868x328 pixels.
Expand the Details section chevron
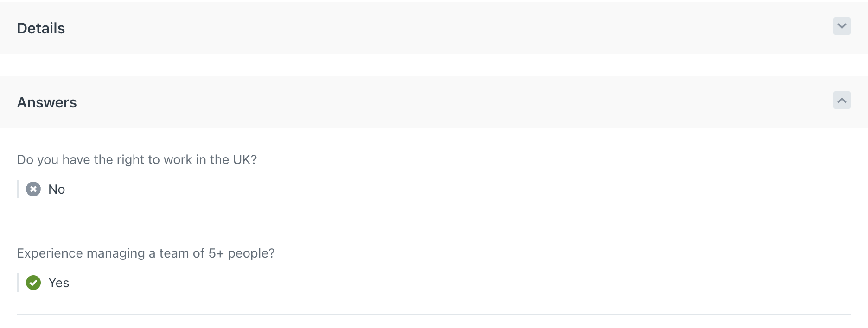[842, 26]
